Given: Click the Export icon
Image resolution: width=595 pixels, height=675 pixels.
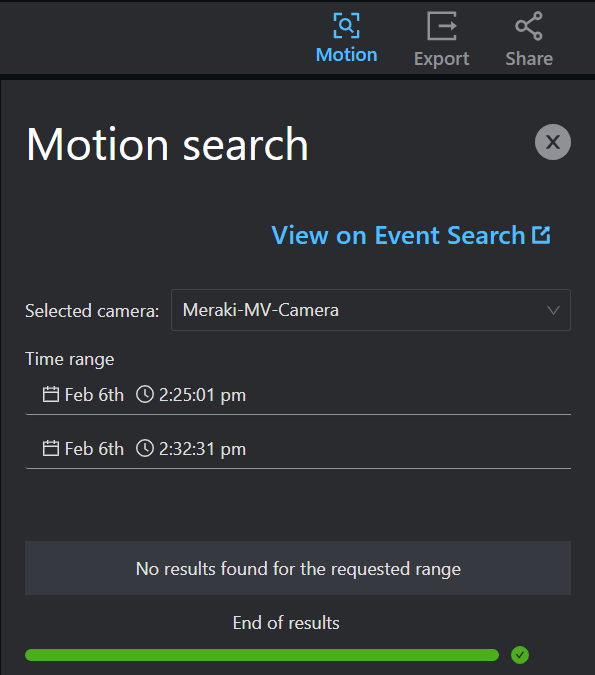Looking at the screenshot, I should click(442, 26).
